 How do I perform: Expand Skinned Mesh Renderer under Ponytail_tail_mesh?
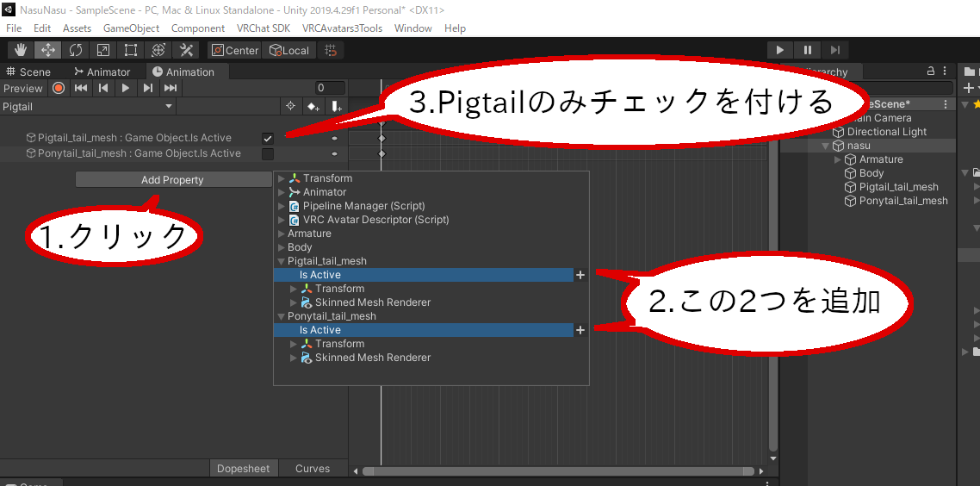(294, 357)
